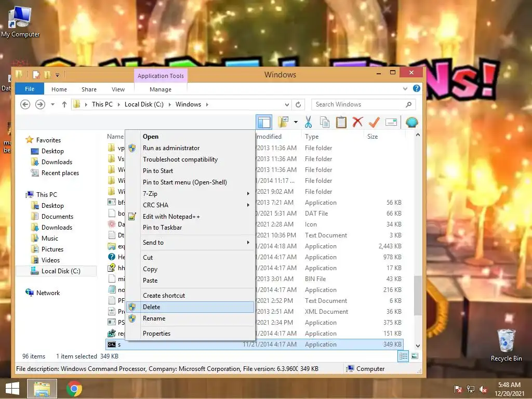Viewport: 532px width, 399px height.
Task: Choose Pin to Taskbar
Action: (190, 228)
